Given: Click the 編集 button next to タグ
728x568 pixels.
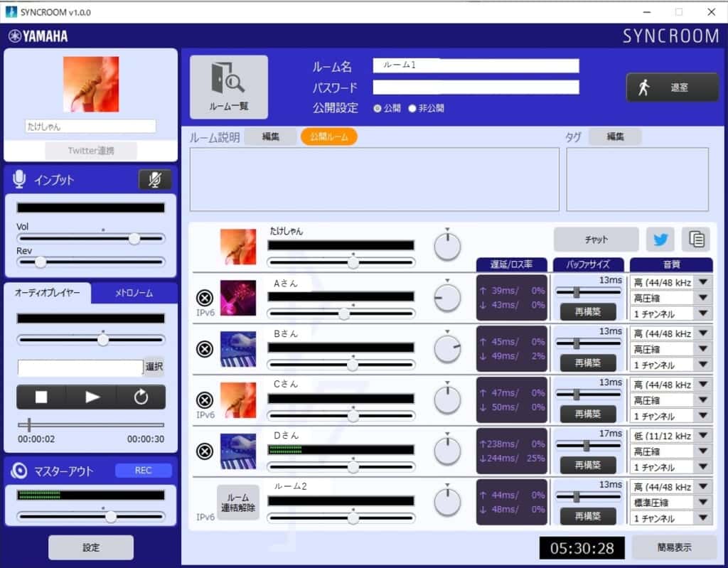Looking at the screenshot, I should [615, 136].
